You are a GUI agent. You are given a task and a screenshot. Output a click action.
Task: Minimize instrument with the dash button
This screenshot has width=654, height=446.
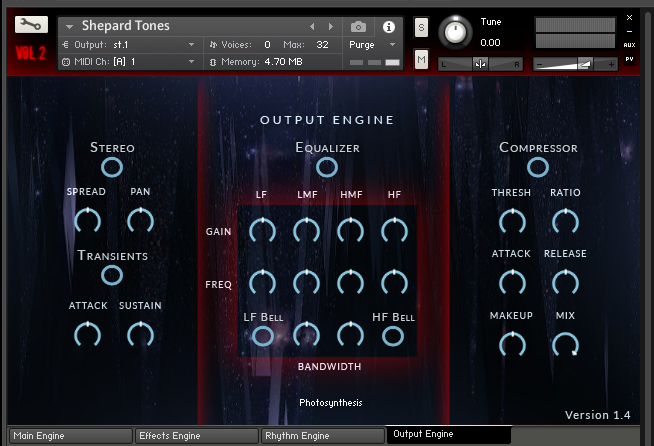629,31
